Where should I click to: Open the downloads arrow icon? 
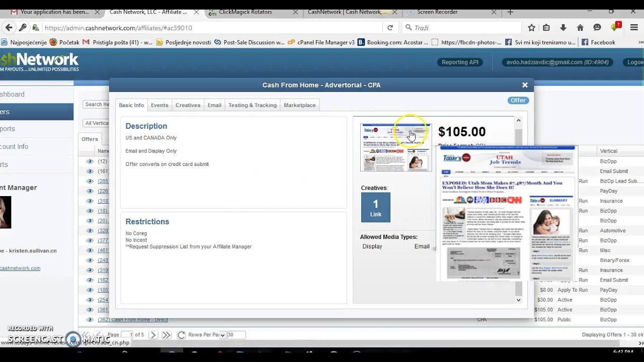click(563, 28)
